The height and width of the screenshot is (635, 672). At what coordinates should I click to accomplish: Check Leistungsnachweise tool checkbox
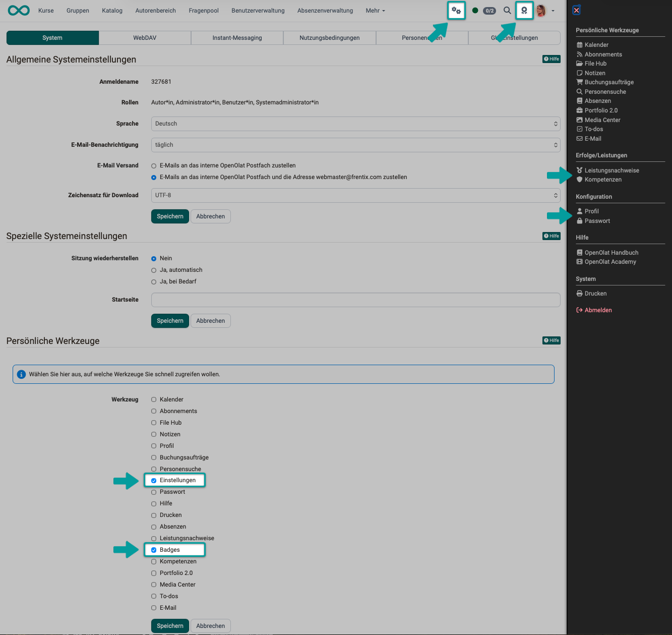coord(154,539)
